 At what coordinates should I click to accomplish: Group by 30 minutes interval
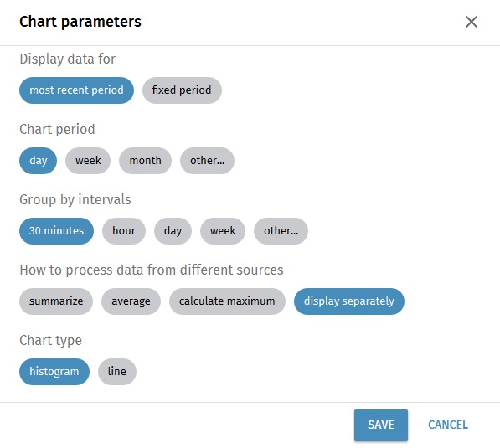[56, 231]
